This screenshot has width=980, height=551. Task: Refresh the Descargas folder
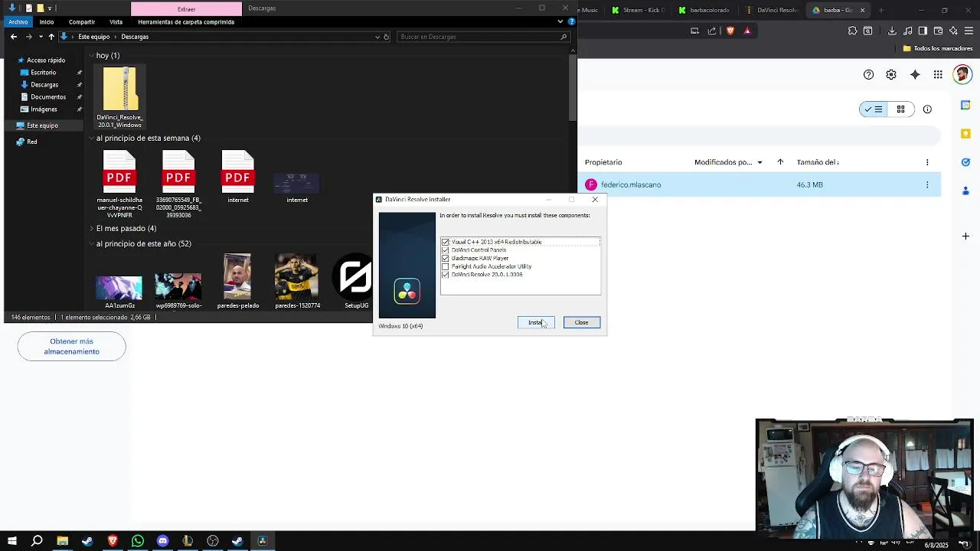click(387, 37)
